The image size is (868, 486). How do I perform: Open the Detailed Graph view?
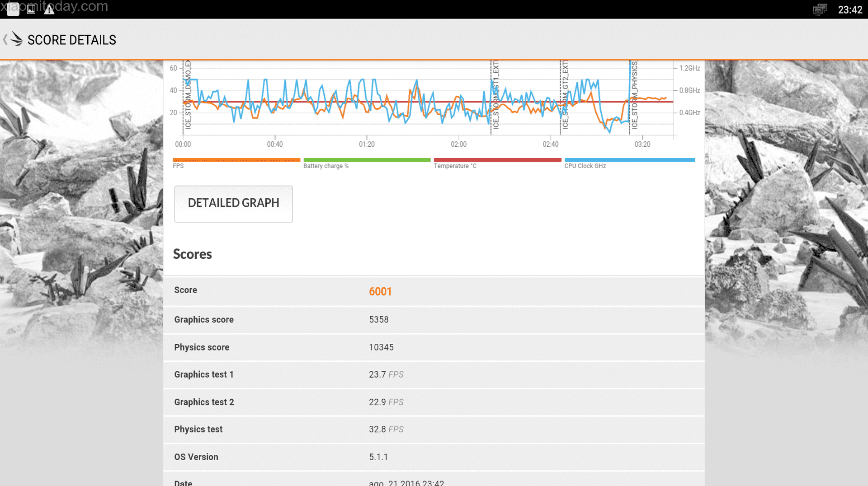pyautogui.click(x=233, y=204)
